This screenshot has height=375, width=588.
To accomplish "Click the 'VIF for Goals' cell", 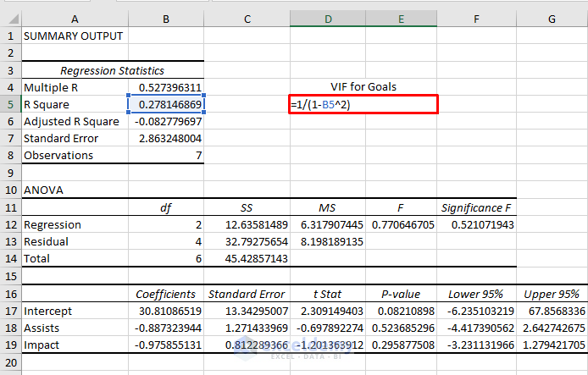I will [x=363, y=87].
